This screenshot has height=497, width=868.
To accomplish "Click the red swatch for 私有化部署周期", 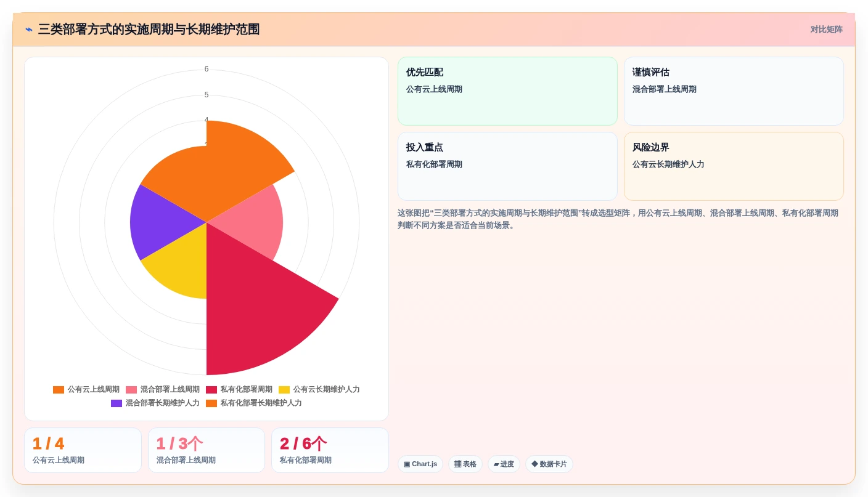I will coord(211,390).
